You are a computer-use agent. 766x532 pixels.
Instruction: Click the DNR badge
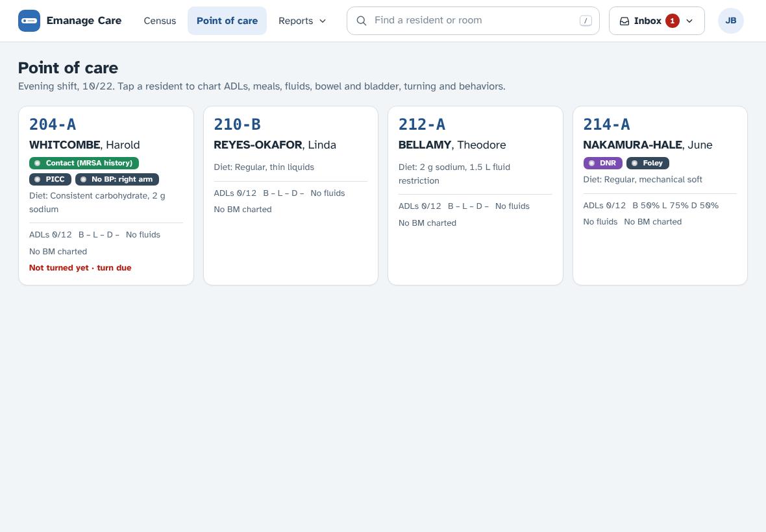pyautogui.click(x=603, y=163)
